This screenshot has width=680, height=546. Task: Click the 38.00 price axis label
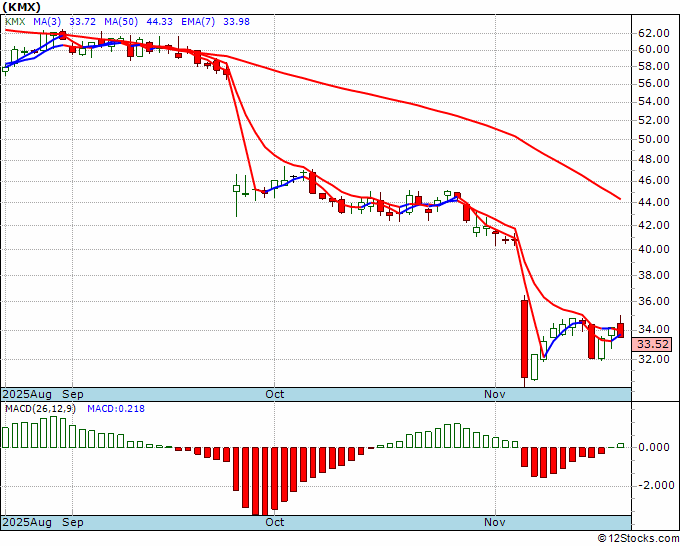654,275
